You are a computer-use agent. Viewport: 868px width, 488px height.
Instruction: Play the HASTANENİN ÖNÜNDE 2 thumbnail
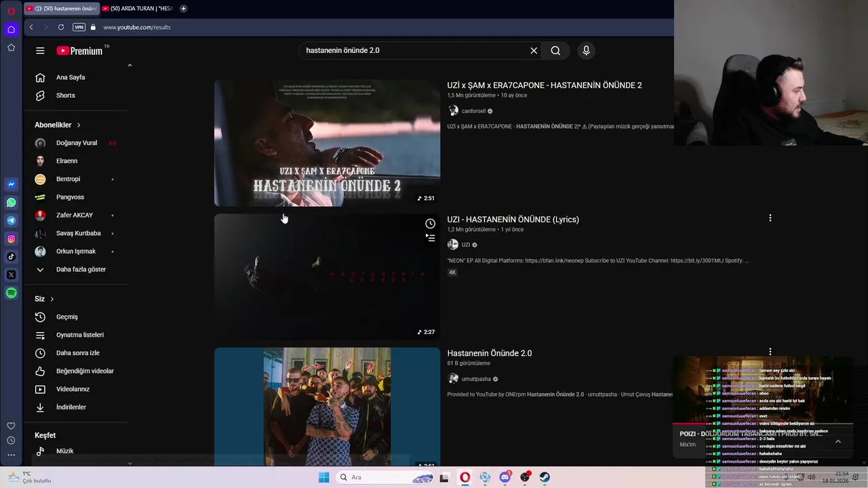327,143
